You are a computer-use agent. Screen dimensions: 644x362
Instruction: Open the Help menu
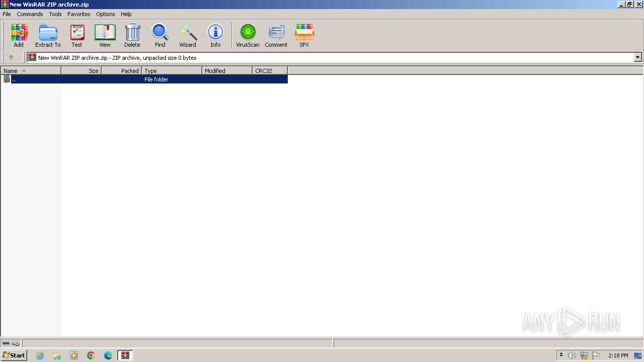(x=126, y=14)
